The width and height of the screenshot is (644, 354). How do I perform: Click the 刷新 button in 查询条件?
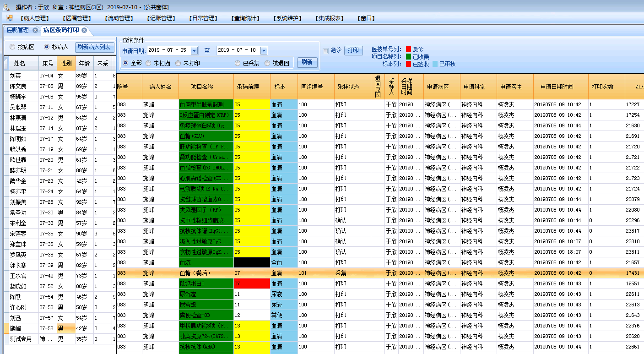[x=307, y=62]
